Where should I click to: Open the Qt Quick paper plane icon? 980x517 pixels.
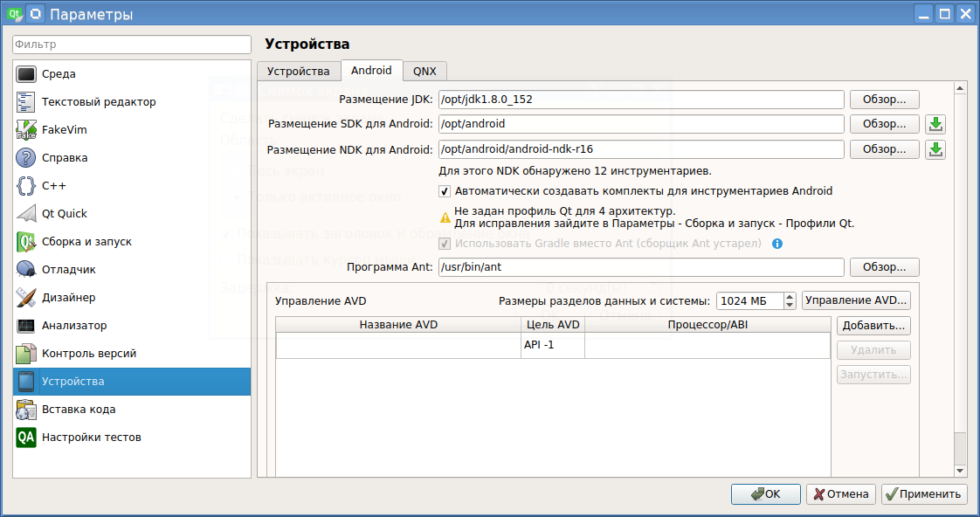[x=26, y=214]
